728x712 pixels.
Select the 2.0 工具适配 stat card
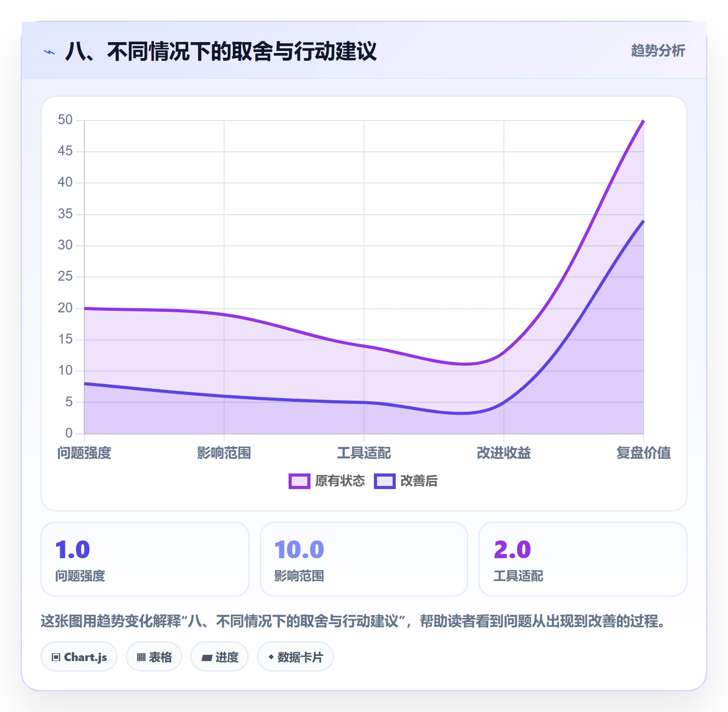tap(583, 559)
